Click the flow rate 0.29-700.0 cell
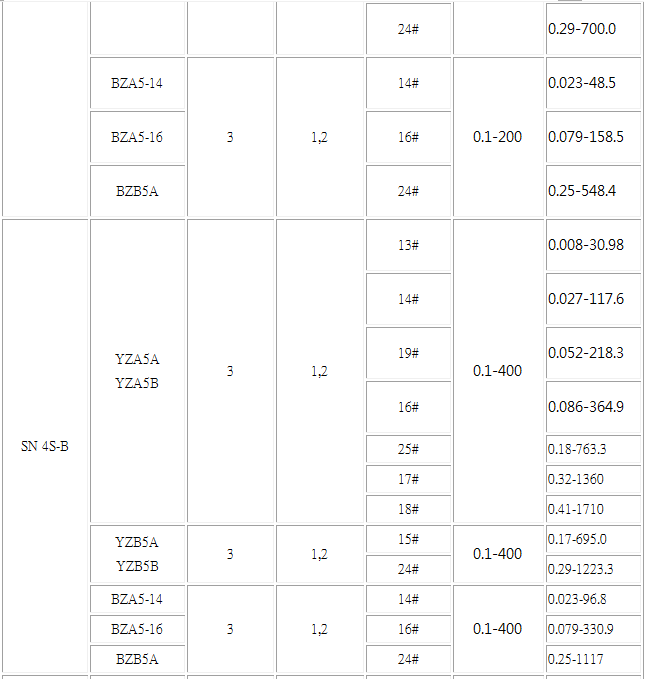Image resolution: width=645 pixels, height=679 pixels. click(x=593, y=29)
